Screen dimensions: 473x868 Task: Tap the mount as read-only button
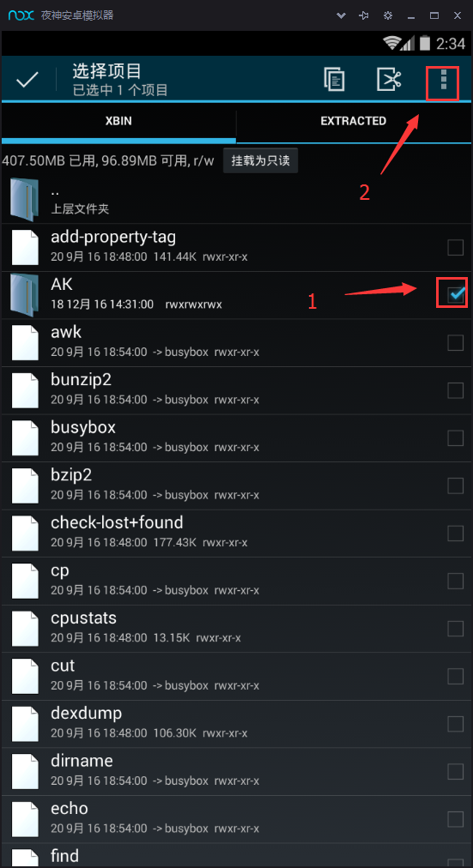(x=260, y=161)
